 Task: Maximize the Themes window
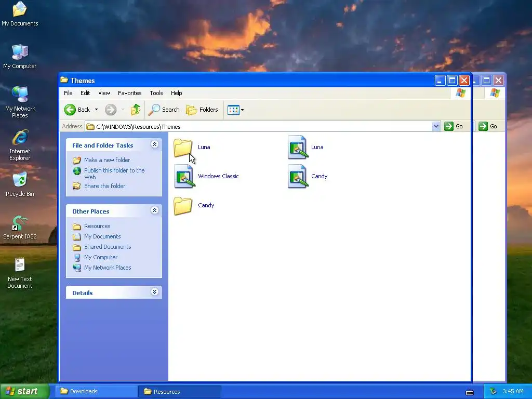[452, 81]
